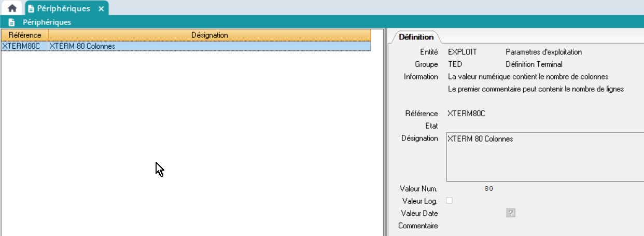Sort list by Désignation column header

pyautogui.click(x=209, y=35)
